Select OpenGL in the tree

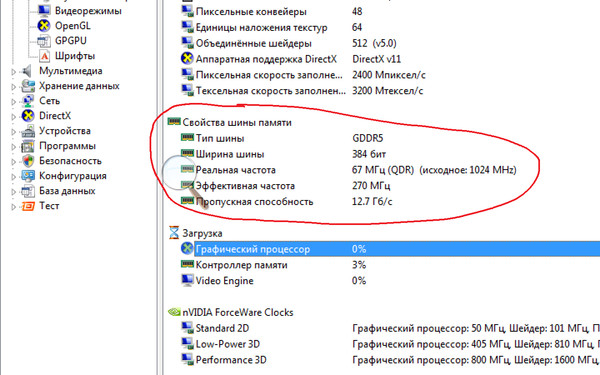[x=73, y=26]
